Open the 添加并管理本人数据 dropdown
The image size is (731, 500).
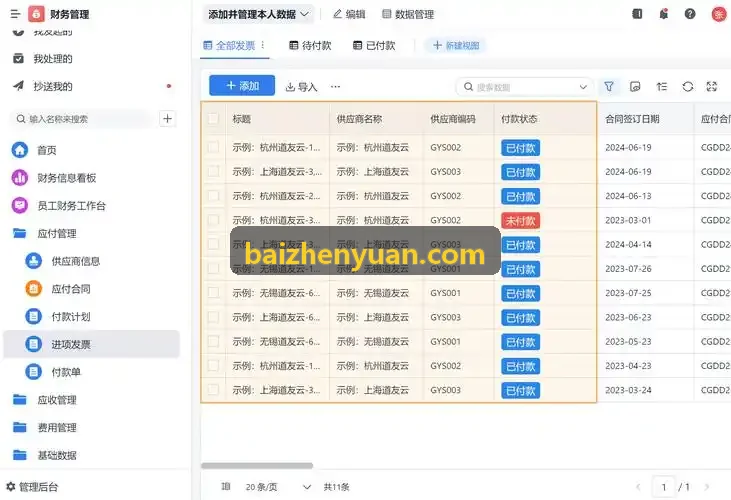point(258,14)
